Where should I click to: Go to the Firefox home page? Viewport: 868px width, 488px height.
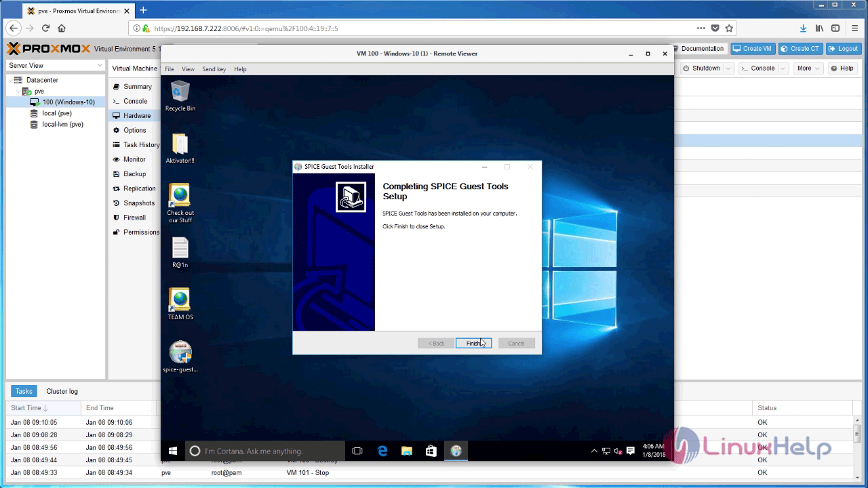click(x=62, y=28)
